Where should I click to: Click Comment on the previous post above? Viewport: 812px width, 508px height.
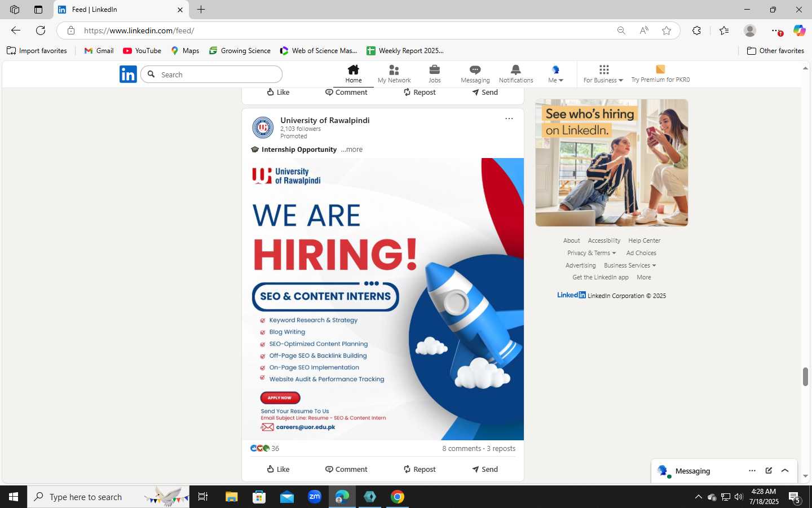[x=346, y=93]
